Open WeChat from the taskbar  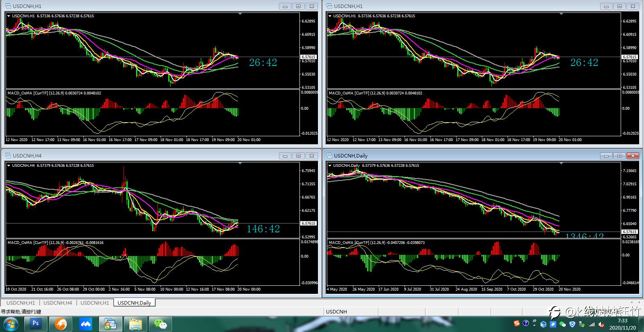[x=161, y=324]
